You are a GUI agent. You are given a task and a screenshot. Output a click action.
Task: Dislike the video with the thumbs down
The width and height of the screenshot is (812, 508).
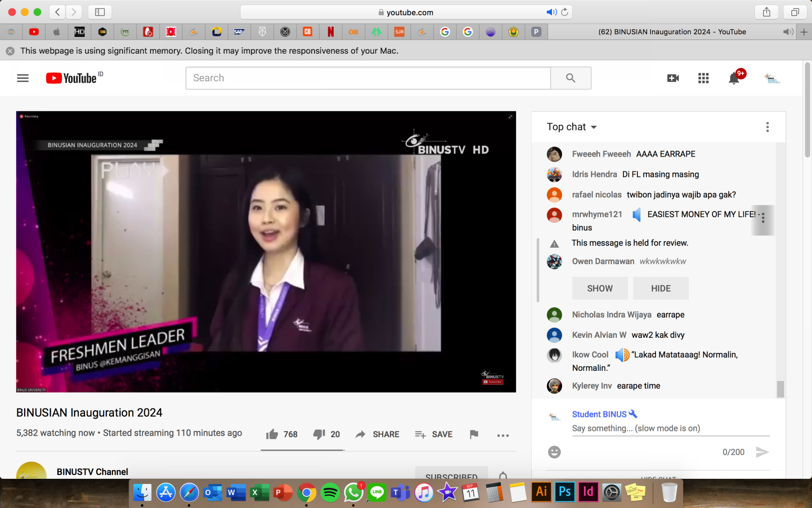pos(319,434)
